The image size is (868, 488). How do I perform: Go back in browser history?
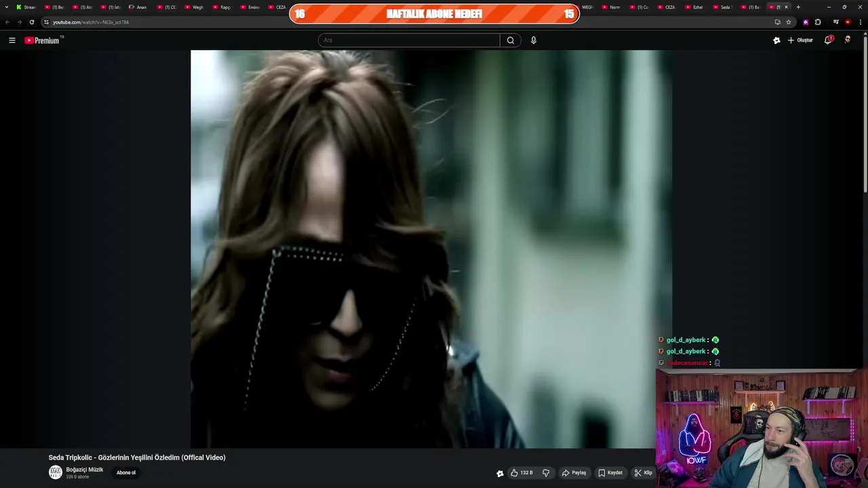pos(7,22)
